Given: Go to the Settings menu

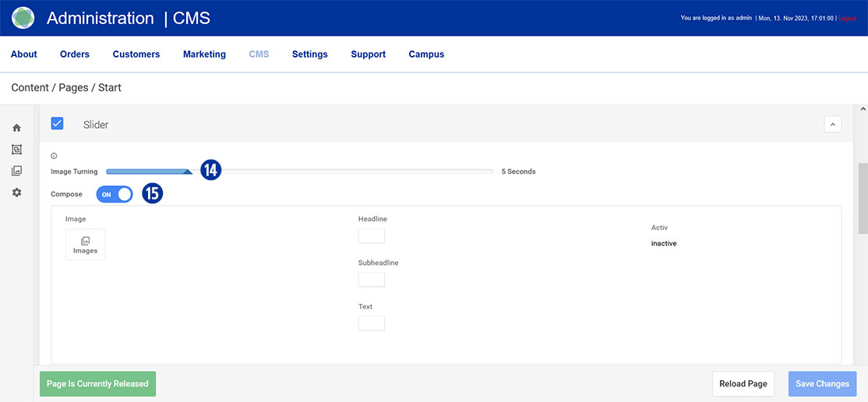Looking at the screenshot, I should click(x=309, y=55).
